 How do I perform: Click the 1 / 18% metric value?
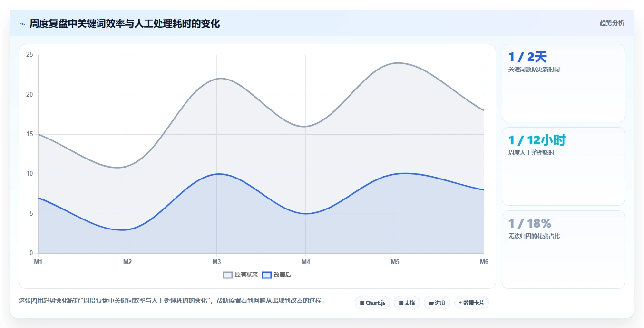[530, 224]
